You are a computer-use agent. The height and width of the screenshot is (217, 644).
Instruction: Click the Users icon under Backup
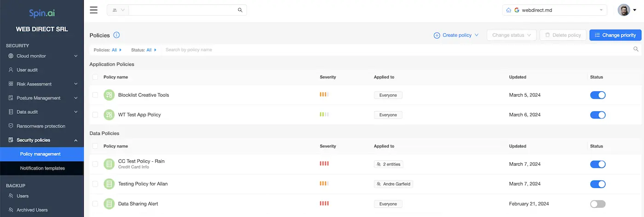click(11, 196)
